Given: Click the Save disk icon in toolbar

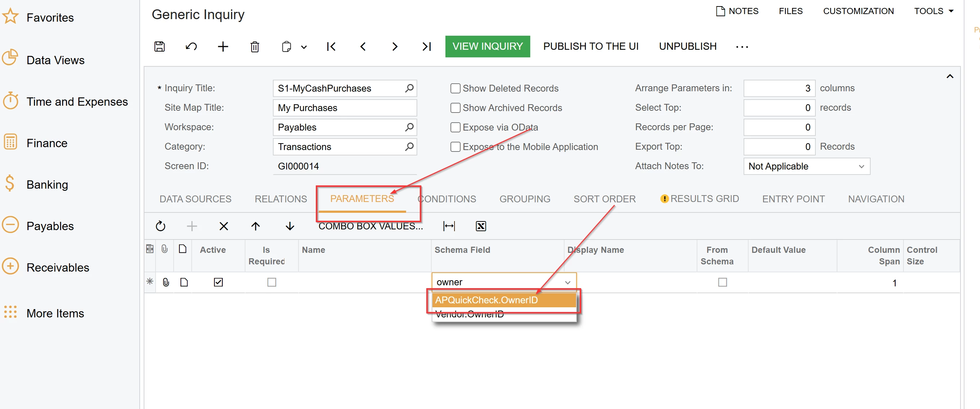Looking at the screenshot, I should [160, 47].
